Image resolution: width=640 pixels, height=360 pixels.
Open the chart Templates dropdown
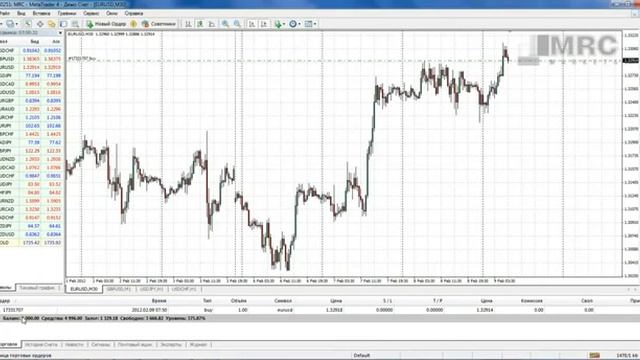pyautogui.click(x=310, y=24)
